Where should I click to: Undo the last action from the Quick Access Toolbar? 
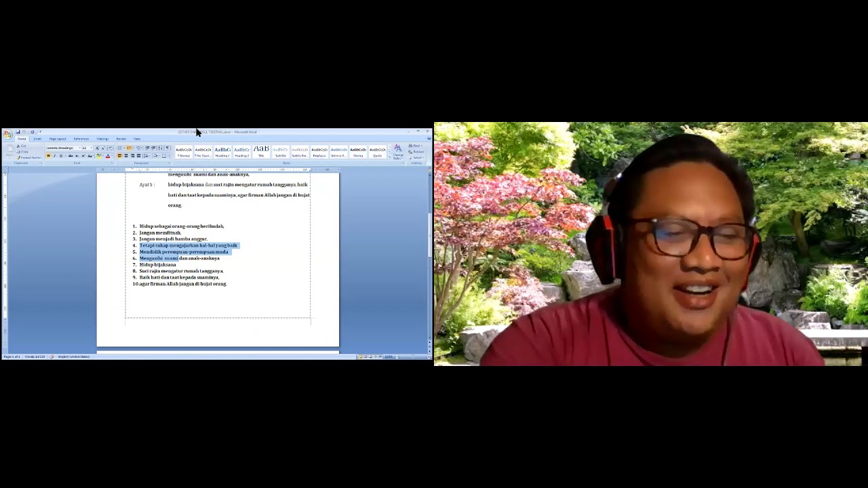24,132
